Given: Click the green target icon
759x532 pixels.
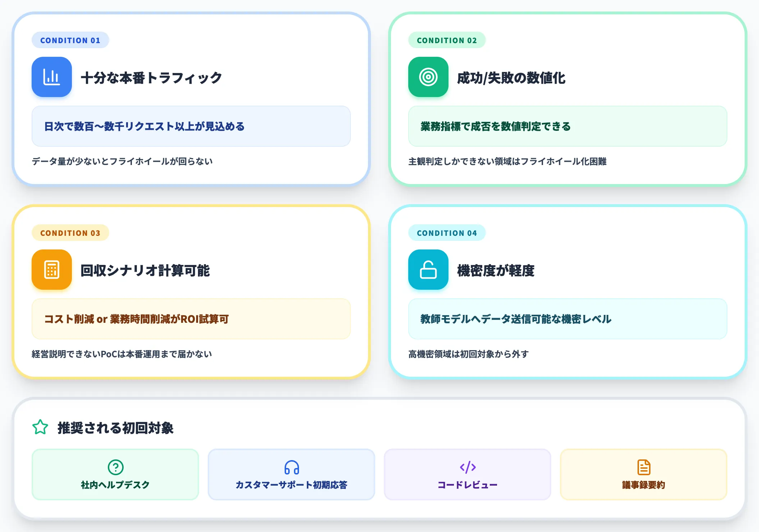Looking at the screenshot, I should tap(428, 77).
